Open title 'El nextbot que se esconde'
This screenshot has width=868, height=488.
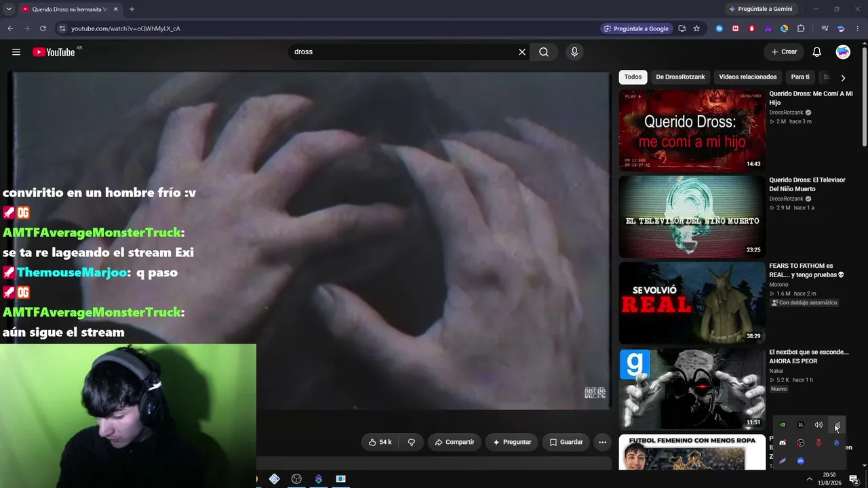809,357
